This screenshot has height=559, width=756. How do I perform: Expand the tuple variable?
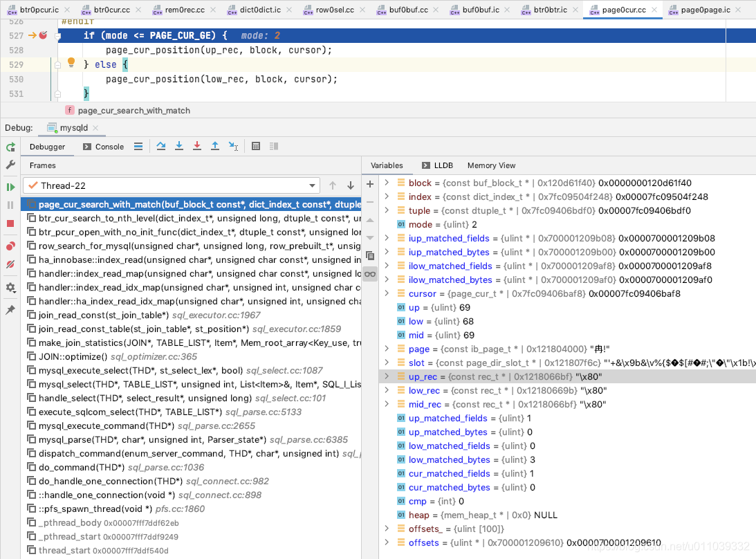click(x=387, y=210)
